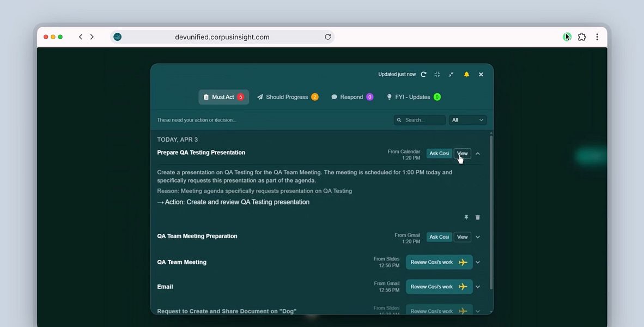
Task: Expand QA Team Meeting Preparation row
Action: [x=478, y=237]
